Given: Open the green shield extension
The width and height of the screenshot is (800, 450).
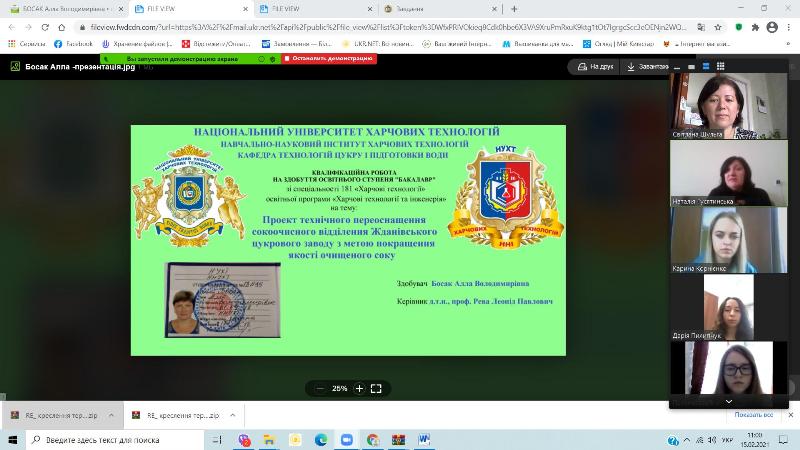Looking at the screenshot, I should [739, 27].
